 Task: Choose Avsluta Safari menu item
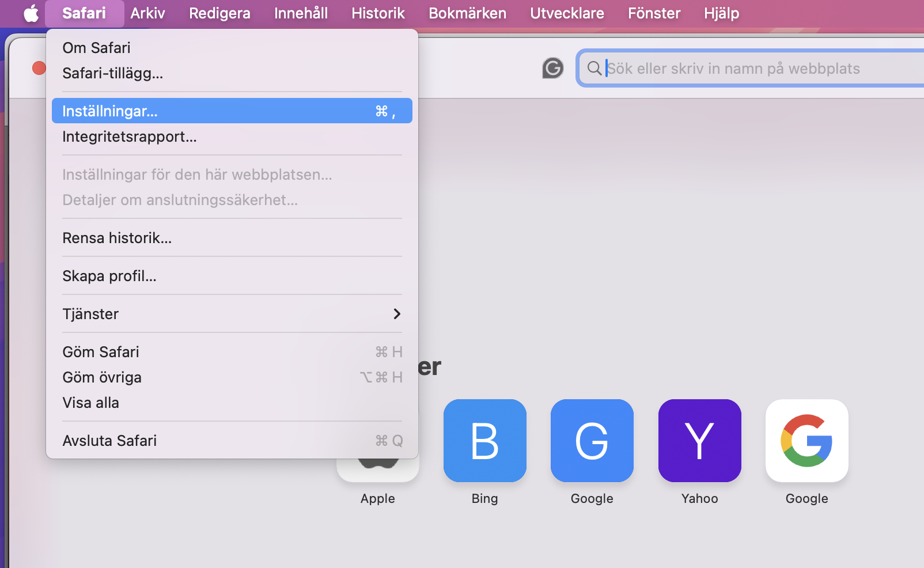[232, 441]
